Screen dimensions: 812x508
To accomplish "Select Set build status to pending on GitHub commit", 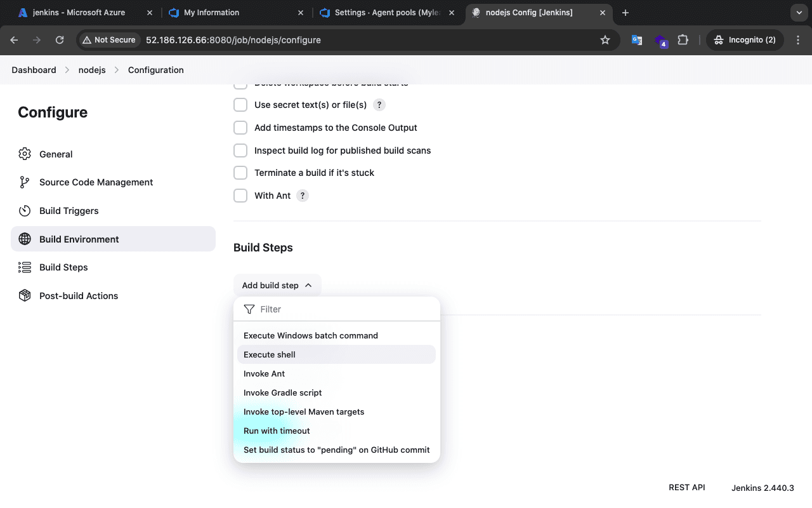I will (336, 450).
